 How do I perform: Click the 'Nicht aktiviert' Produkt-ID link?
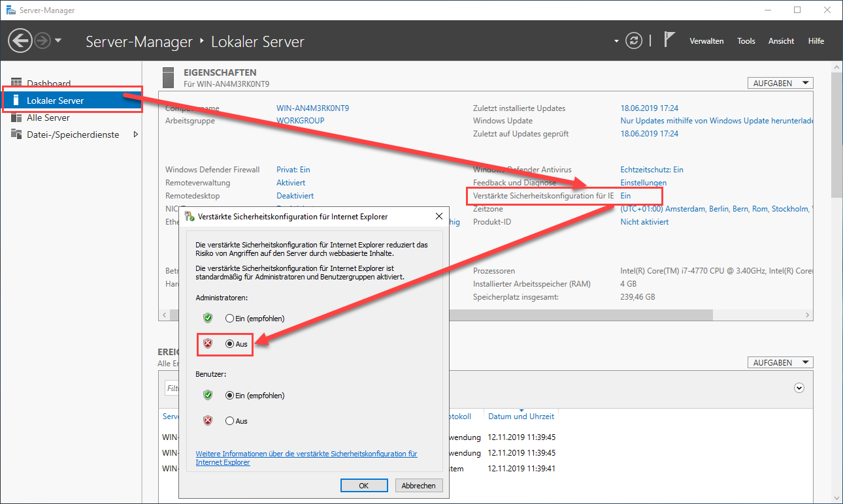pyautogui.click(x=644, y=222)
